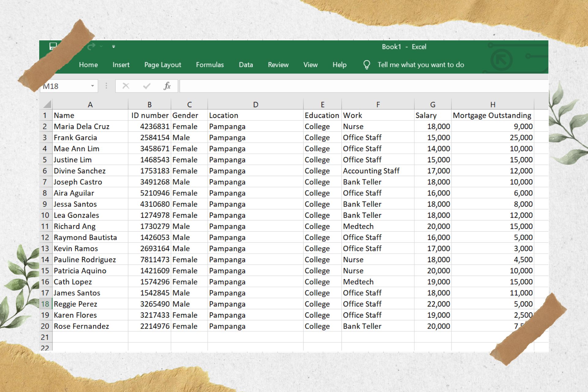Open the Home ribbon tab
This screenshot has height=392, width=588.
[88, 65]
